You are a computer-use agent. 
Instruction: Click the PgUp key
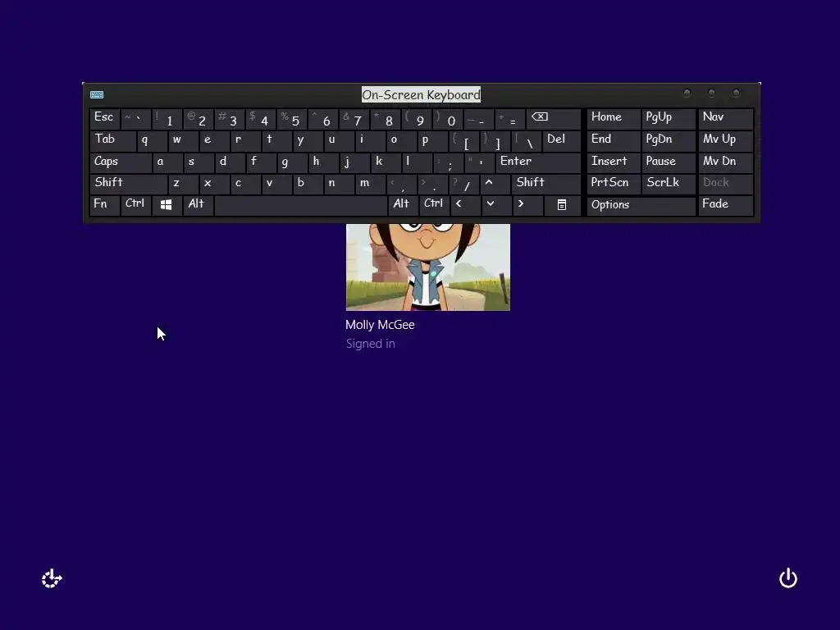point(668,118)
